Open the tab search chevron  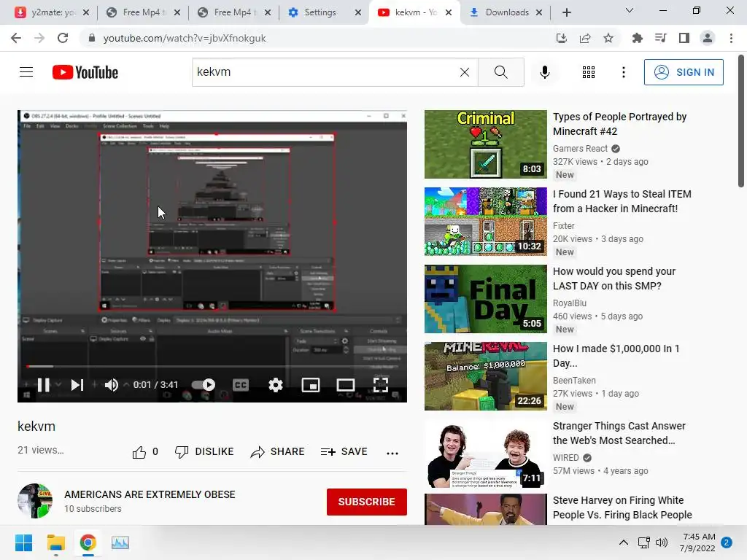pos(630,10)
